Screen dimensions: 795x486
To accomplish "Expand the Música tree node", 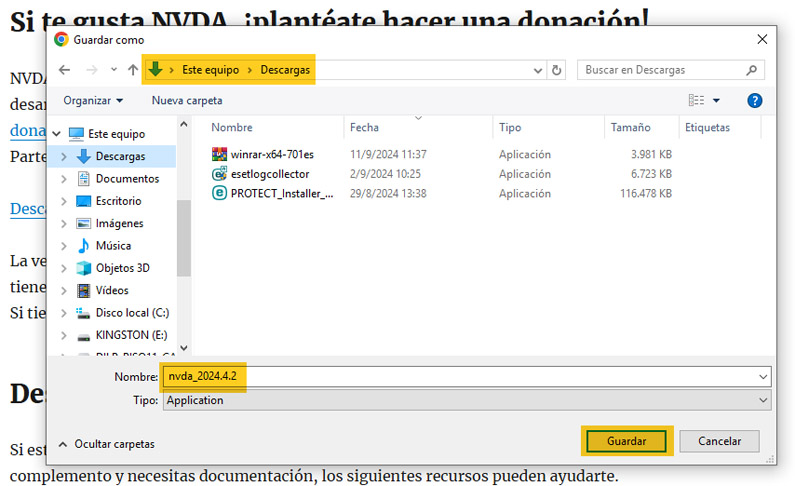I will [x=63, y=246].
